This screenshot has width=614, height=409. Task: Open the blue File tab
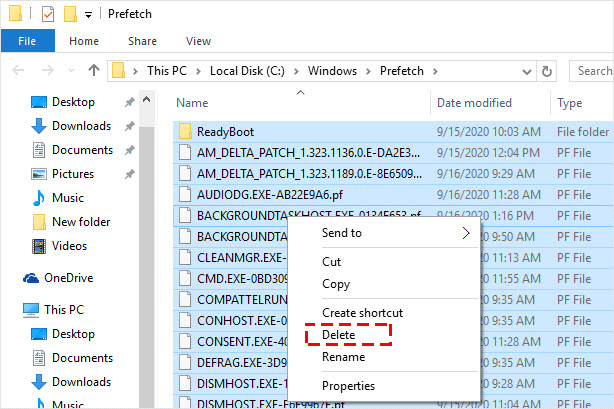pos(27,41)
